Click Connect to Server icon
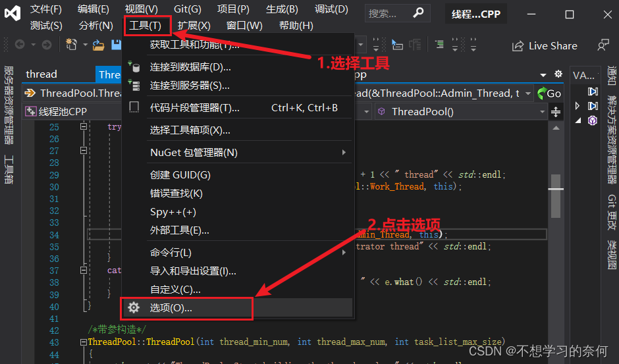 tap(134, 86)
